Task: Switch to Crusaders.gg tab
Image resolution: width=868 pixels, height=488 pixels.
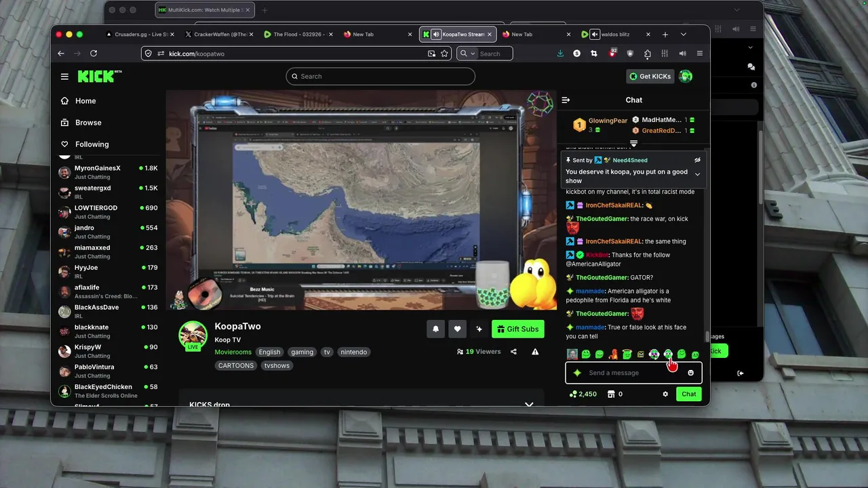Action: tap(140, 35)
